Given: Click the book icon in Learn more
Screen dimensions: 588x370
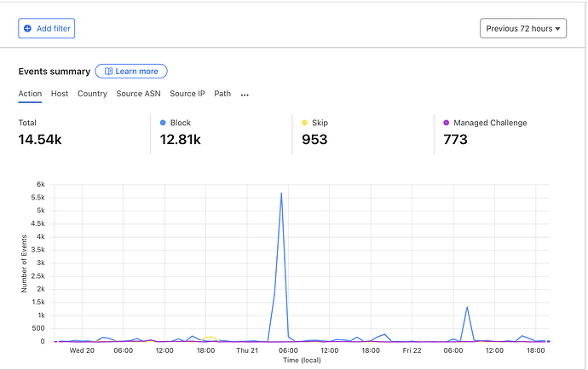Looking at the screenshot, I should [108, 72].
